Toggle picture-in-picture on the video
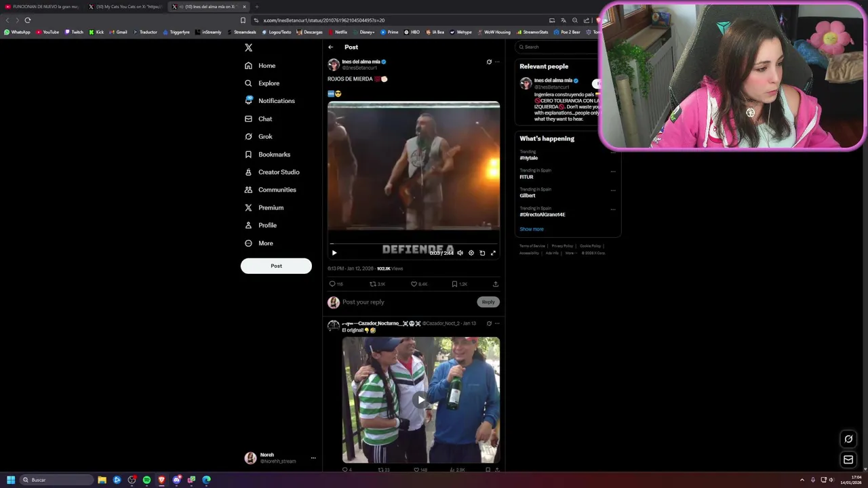Viewport: 868px width, 488px height. (482, 253)
